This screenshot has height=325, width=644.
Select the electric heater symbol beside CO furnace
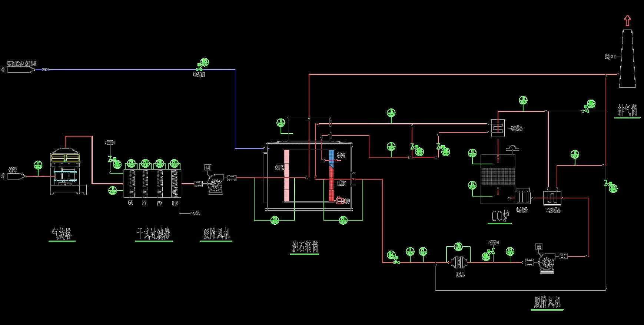point(523,195)
